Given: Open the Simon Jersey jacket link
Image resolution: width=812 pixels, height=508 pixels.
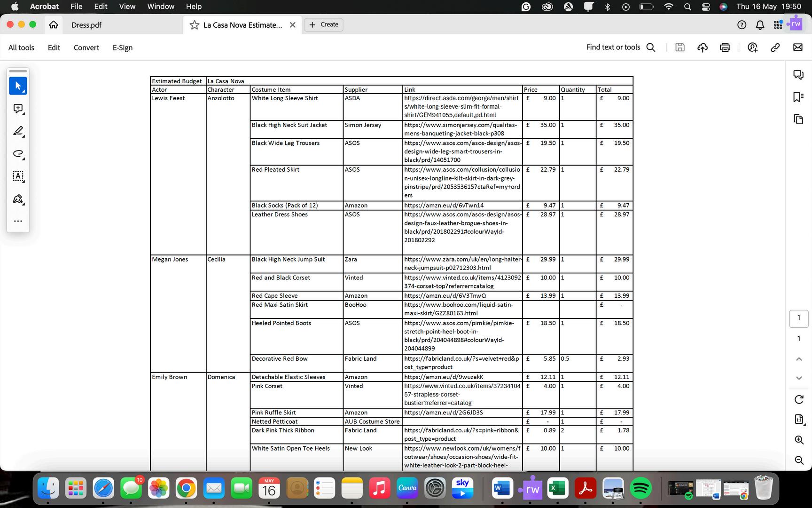Looking at the screenshot, I should pyautogui.click(x=461, y=129).
